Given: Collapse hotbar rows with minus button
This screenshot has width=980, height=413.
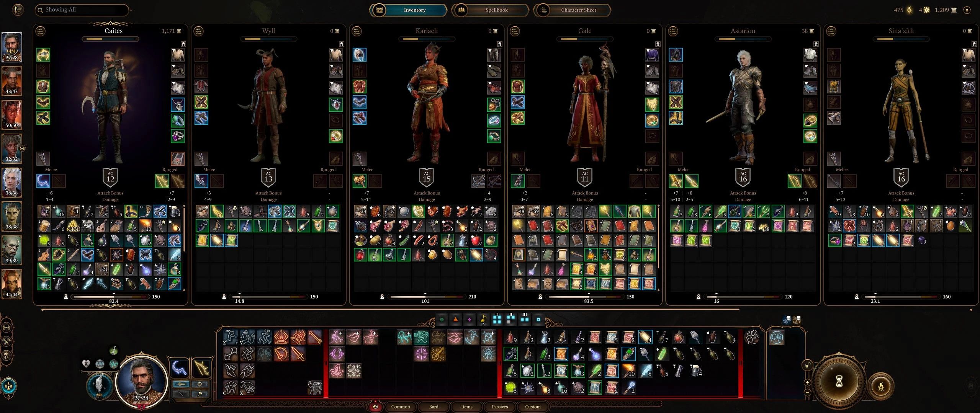Looking at the screenshot, I should click(807, 392).
